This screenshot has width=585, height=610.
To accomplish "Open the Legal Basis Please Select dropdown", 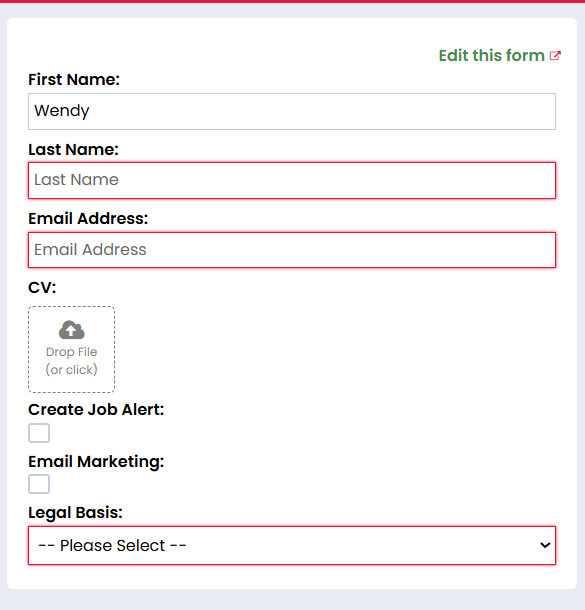I will [x=292, y=545].
